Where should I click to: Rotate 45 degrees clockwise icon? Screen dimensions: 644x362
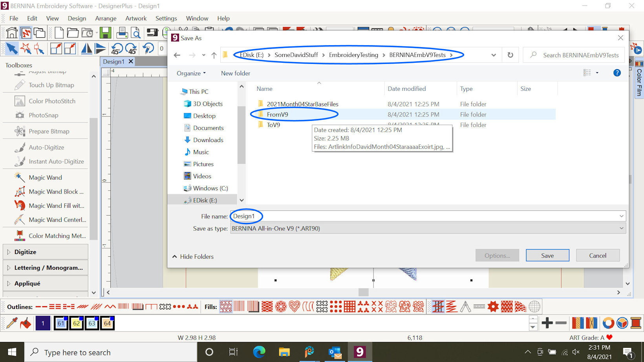(x=131, y=49)
